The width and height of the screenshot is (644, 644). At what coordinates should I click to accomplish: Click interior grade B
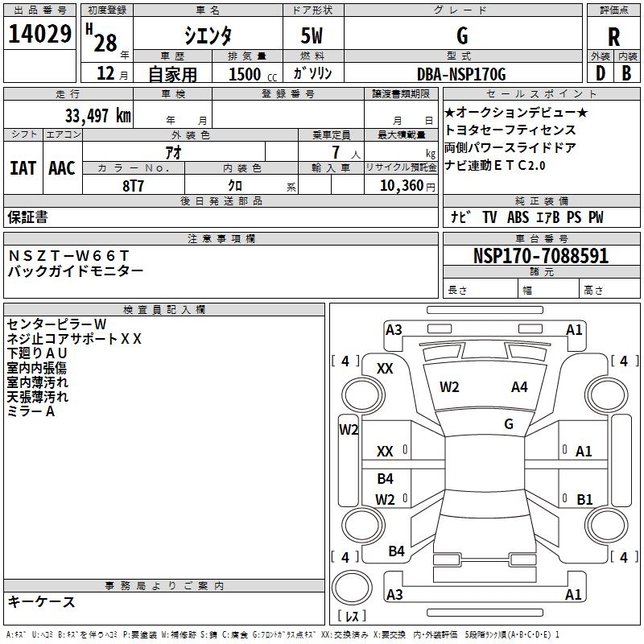626,73
